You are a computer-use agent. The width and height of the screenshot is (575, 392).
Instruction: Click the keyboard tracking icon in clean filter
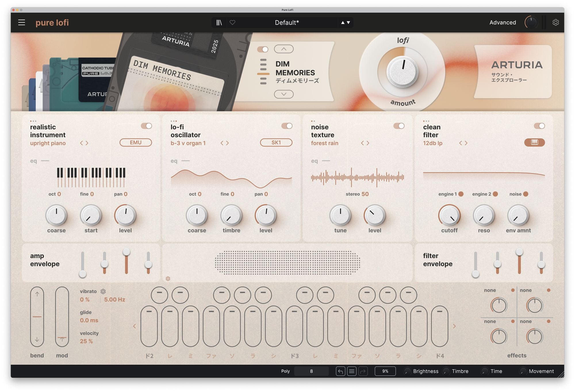[x=534, y=143]
